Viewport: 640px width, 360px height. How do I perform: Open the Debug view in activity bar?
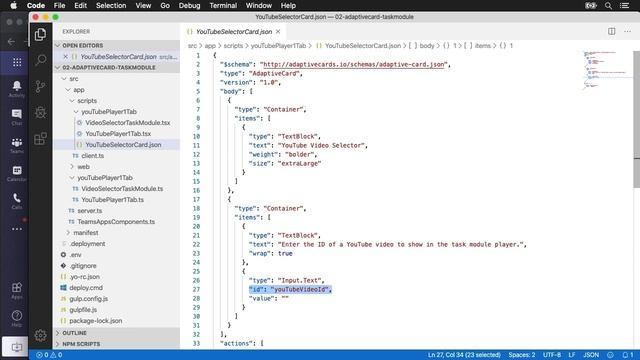coord(40,112)
